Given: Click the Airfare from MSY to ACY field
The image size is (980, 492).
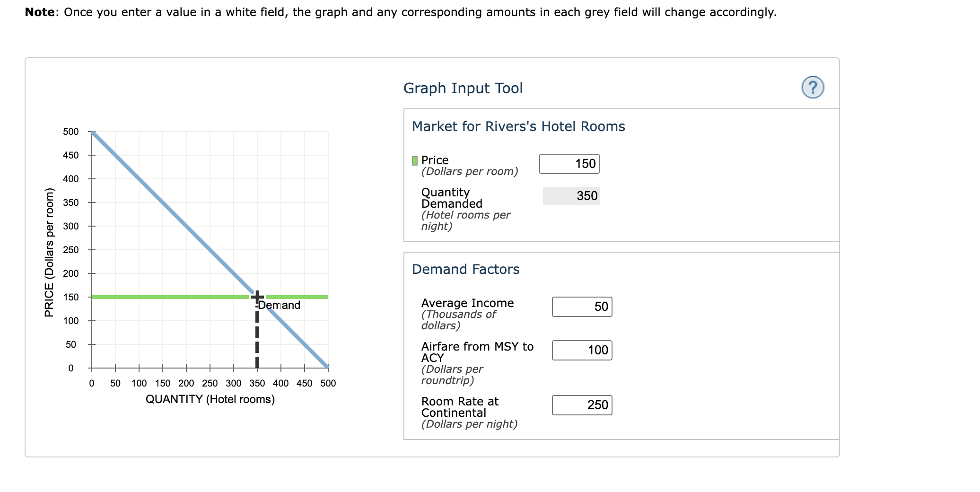Looking at the screenshot, I should (582, 351).
